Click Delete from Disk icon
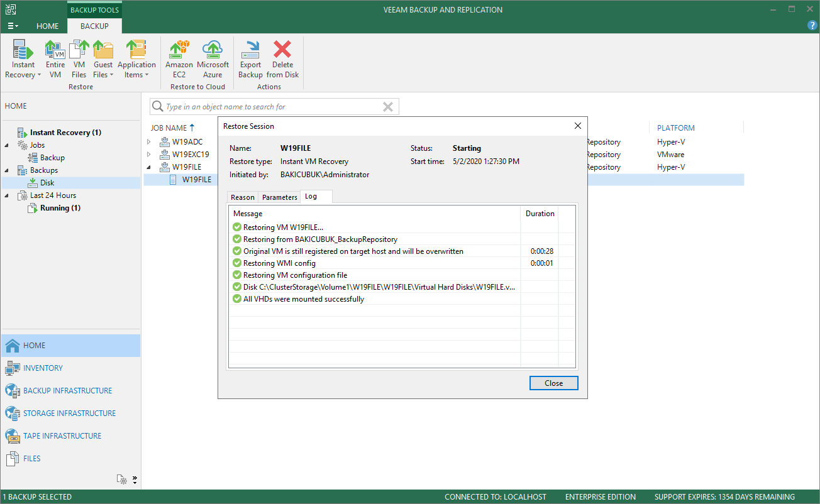This screenshot has height=504, width=820. point(283,59)
